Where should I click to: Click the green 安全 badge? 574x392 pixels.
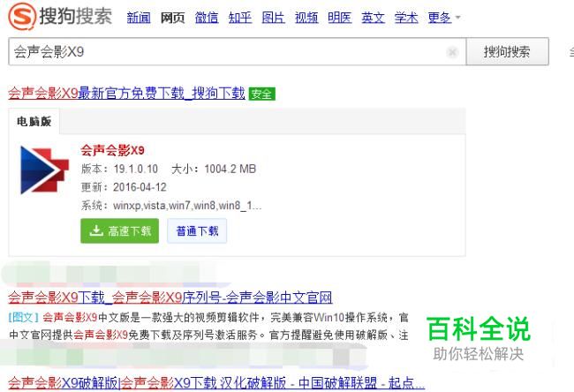(x=261, y=94)
